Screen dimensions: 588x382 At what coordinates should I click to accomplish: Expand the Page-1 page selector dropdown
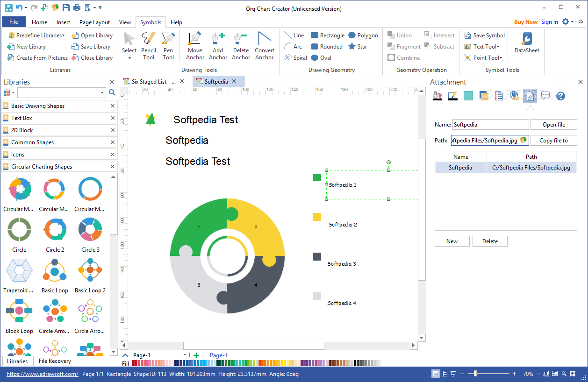coord(185,355)
